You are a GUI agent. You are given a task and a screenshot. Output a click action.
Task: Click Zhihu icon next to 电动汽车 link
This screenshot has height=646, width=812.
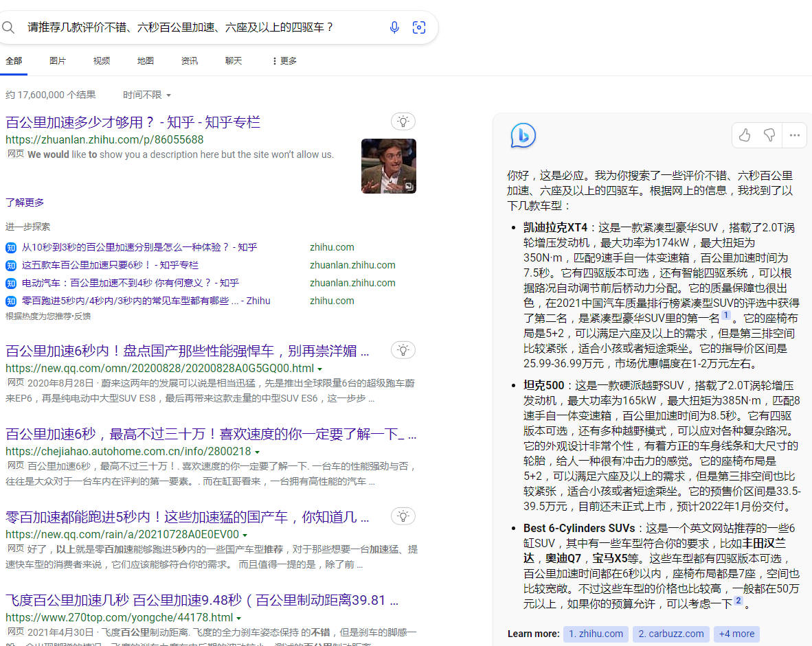11,283
